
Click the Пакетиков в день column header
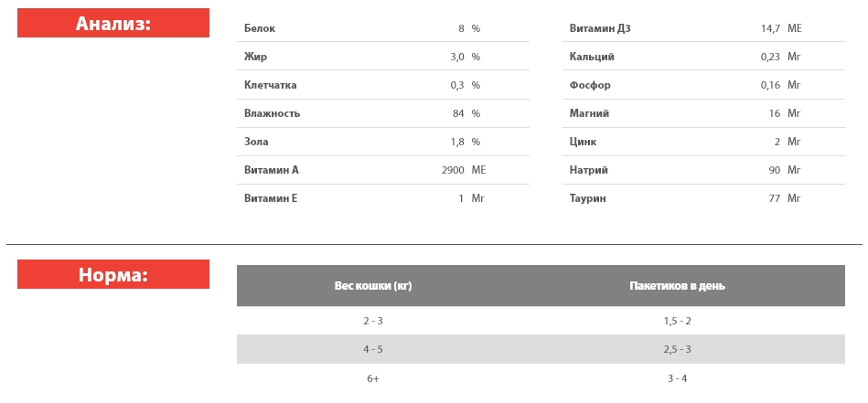click(677, 286)
